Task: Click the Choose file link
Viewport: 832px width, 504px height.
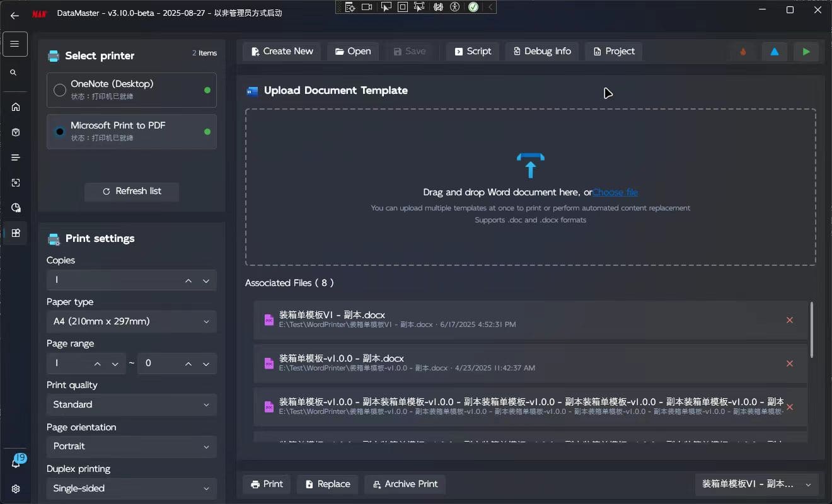Action: tap(615, 192)
